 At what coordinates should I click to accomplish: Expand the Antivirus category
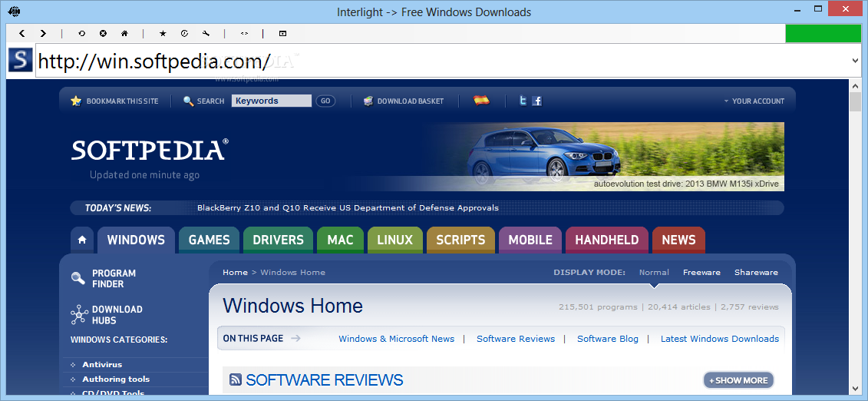[x=102, y=364]
